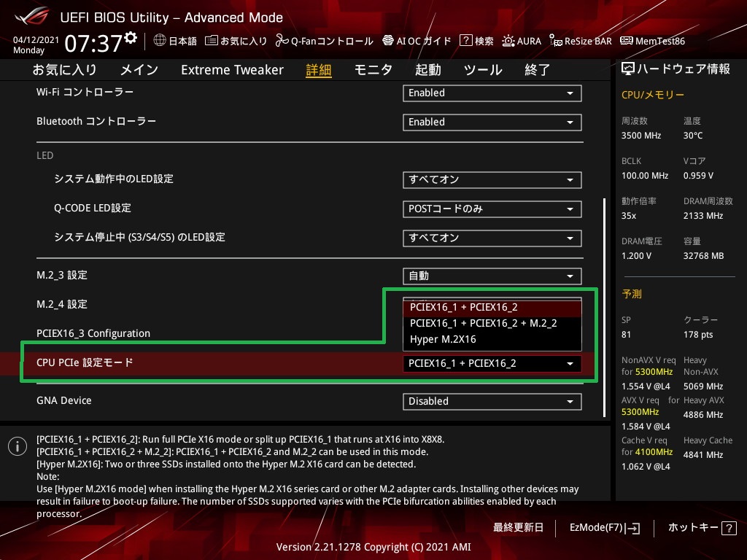Switch to お気に入り tab
Viewport: 747px width, 560px height.
click(65, 70)
